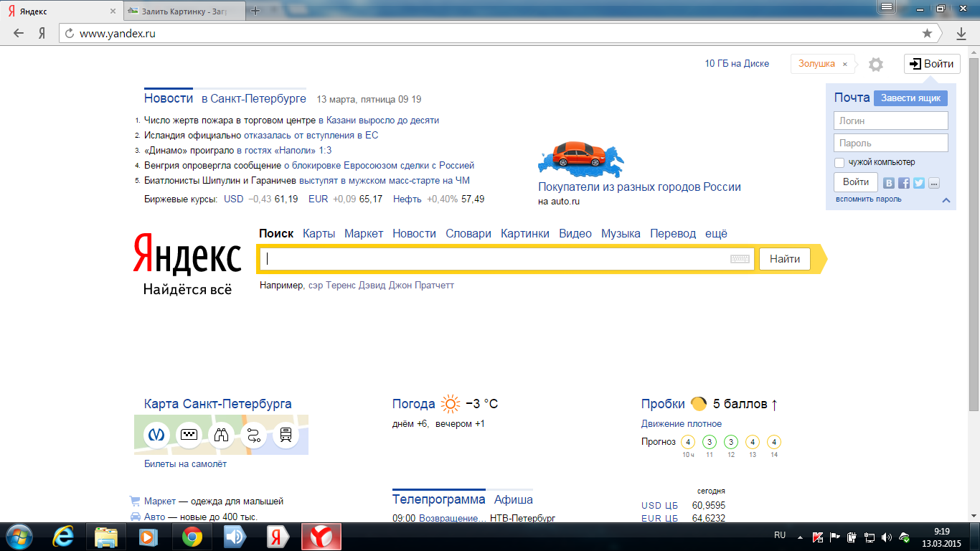The height and width of the screenshot is (551, 980).
Task: Switch to the Афиша tab
Action: [514, 499]
